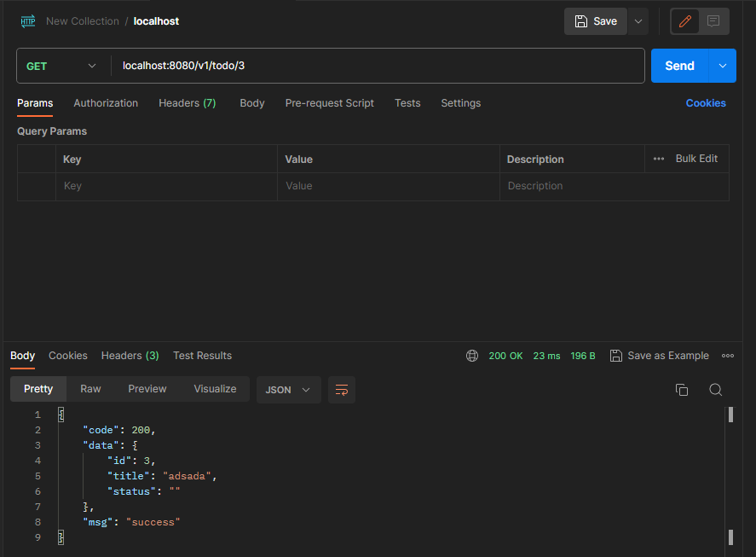756x557 pixels.
Task: Toggle line wrap in response
Action: [x=342, y=390]
